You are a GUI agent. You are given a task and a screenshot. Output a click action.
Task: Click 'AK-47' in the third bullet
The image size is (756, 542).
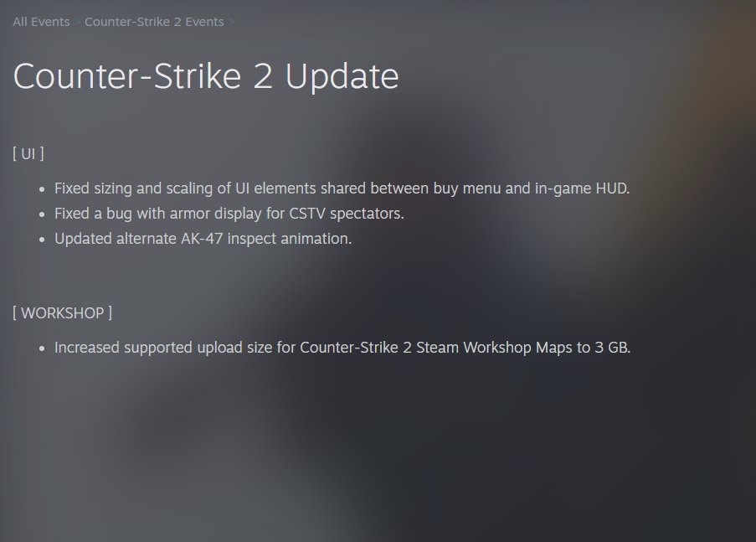tap(202, 239)
